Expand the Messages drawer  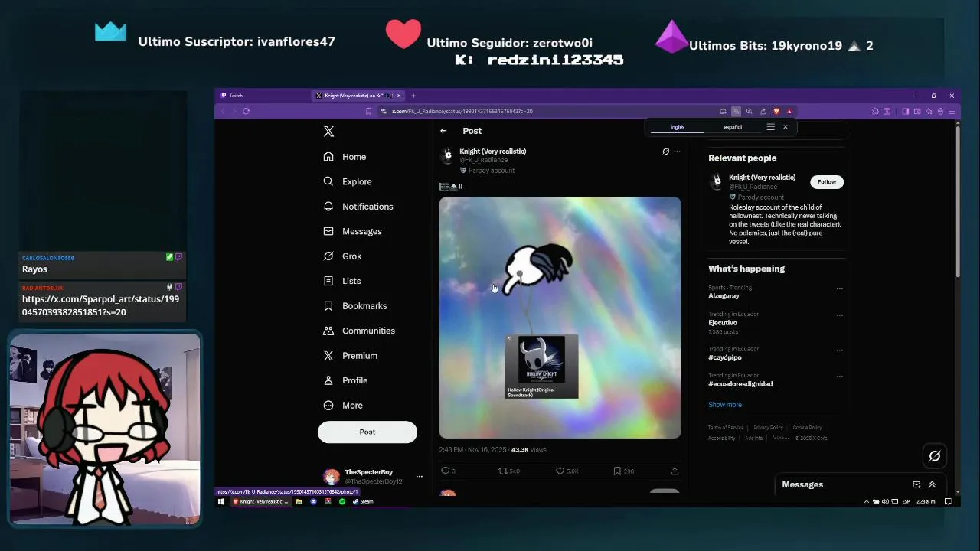(932, 484)
